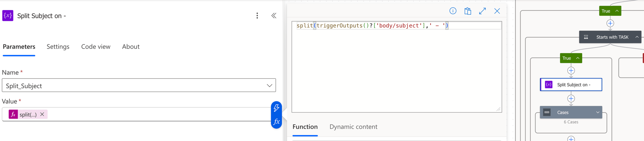Collapse the panel with the double-chevron icon
644x141 pixels.
pos(274,16)
